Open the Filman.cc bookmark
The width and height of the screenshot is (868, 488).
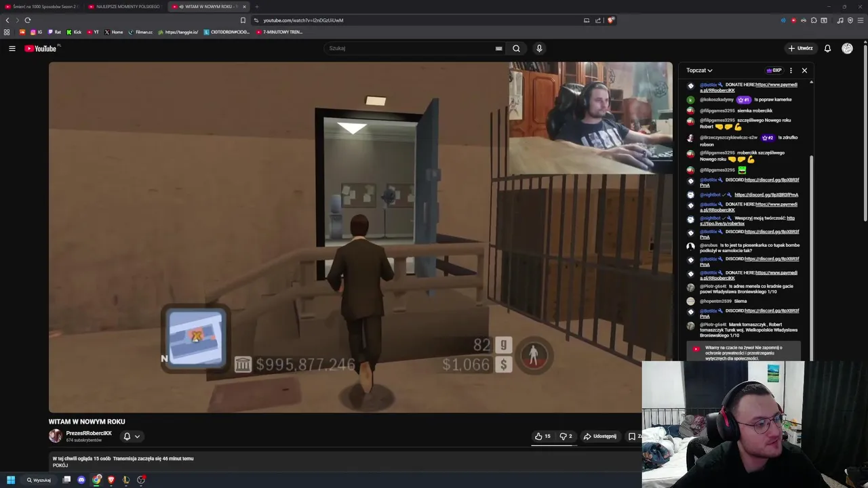pos(140,32)
